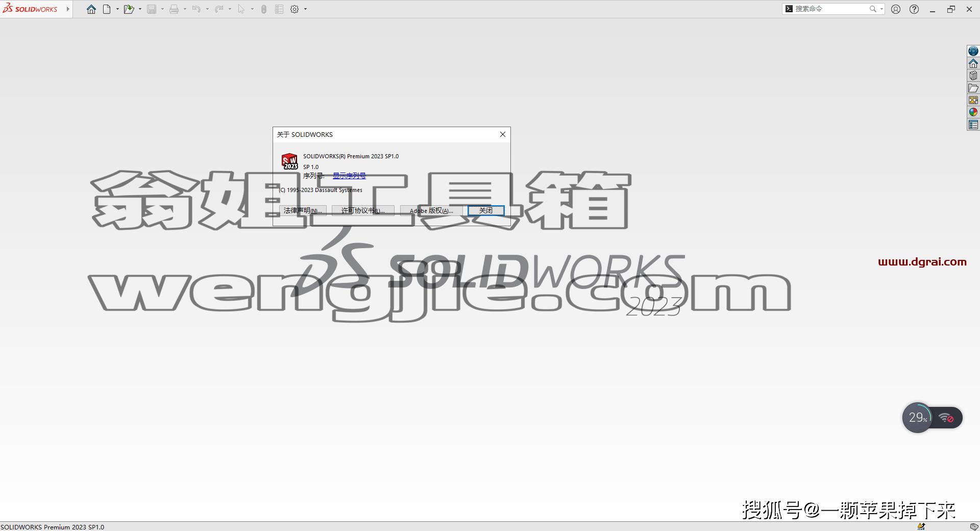The image size is (980, 531).
Task: Open the Help question mark icon
Action: (x=914, y=9)
